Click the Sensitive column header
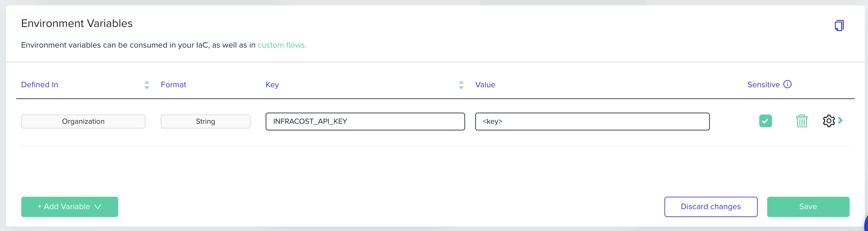 click(x=763, y=85)
